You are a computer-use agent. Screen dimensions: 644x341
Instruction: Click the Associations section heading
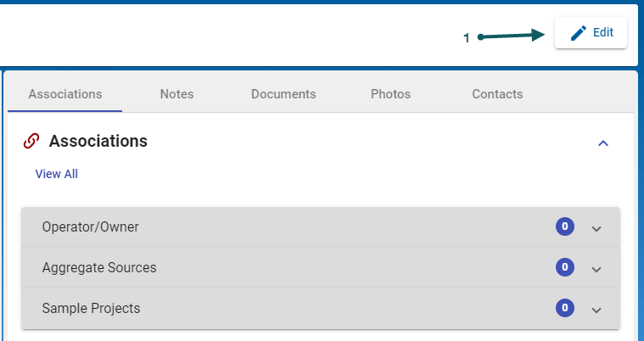click(98, 141)
